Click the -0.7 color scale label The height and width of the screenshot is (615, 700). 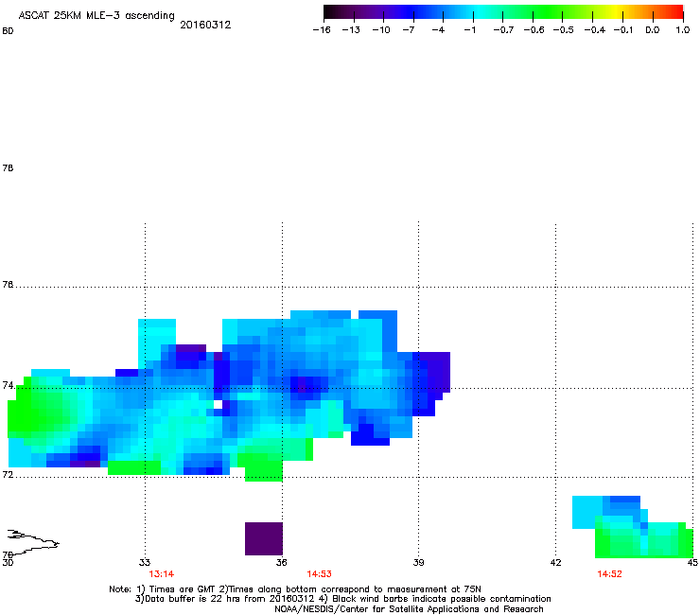point(503,30)
